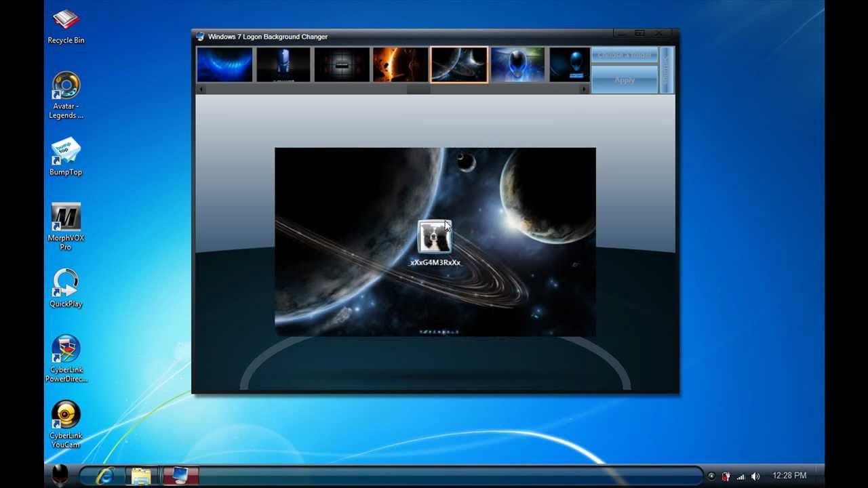Minimize the Logon Background Changer window
The image size is (868, 488).
[x=622, y=33]
